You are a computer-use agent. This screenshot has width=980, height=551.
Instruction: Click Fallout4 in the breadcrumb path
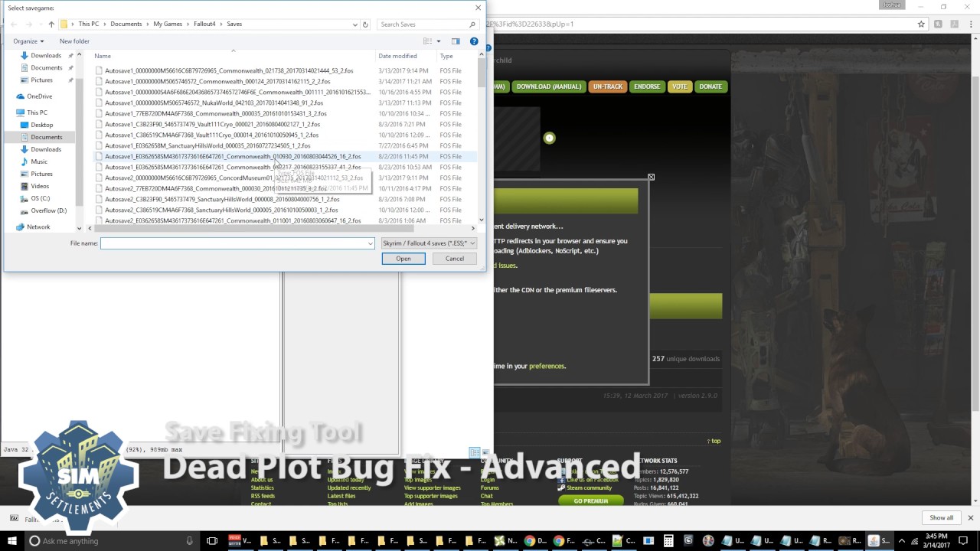206,24
